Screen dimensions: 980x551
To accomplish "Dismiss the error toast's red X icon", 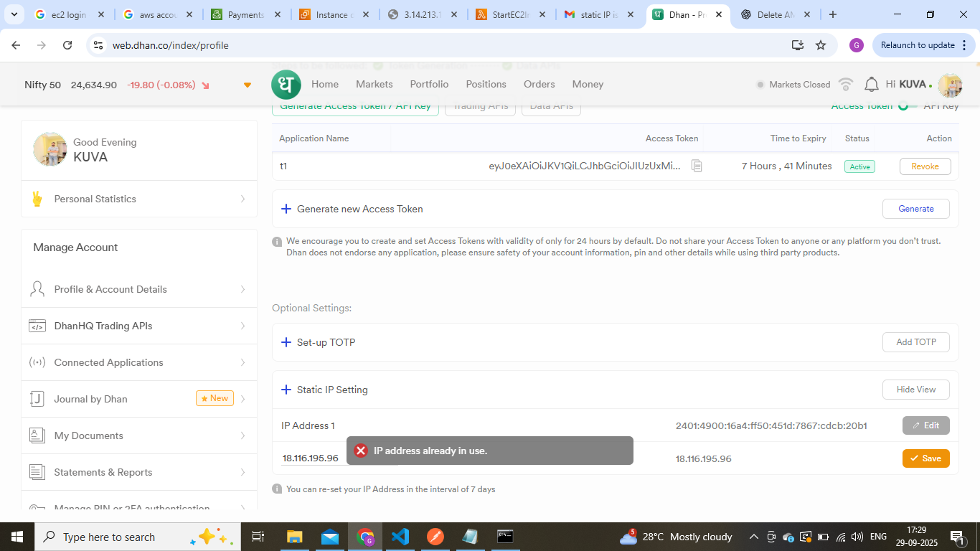I will (361, 451).
